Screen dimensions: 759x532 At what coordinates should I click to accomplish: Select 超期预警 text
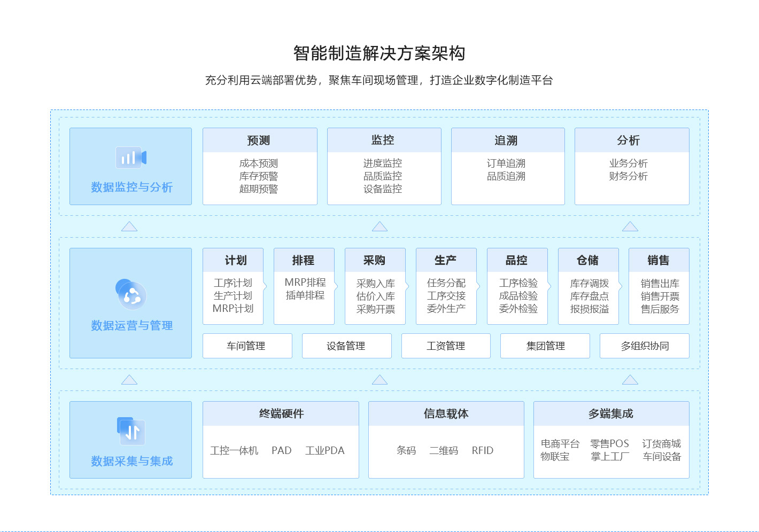259,189
